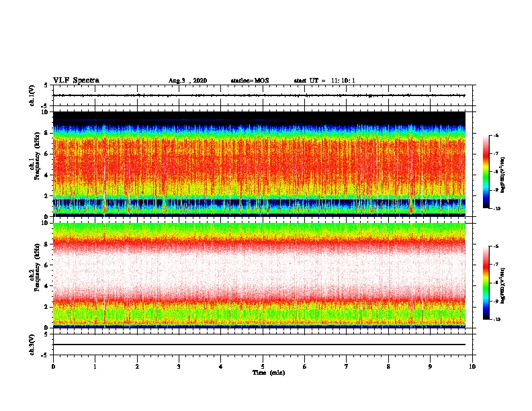Click the ch.2 color scale bar
The image size is (532, 411).
pyautogui.click(x=486, y=283)
